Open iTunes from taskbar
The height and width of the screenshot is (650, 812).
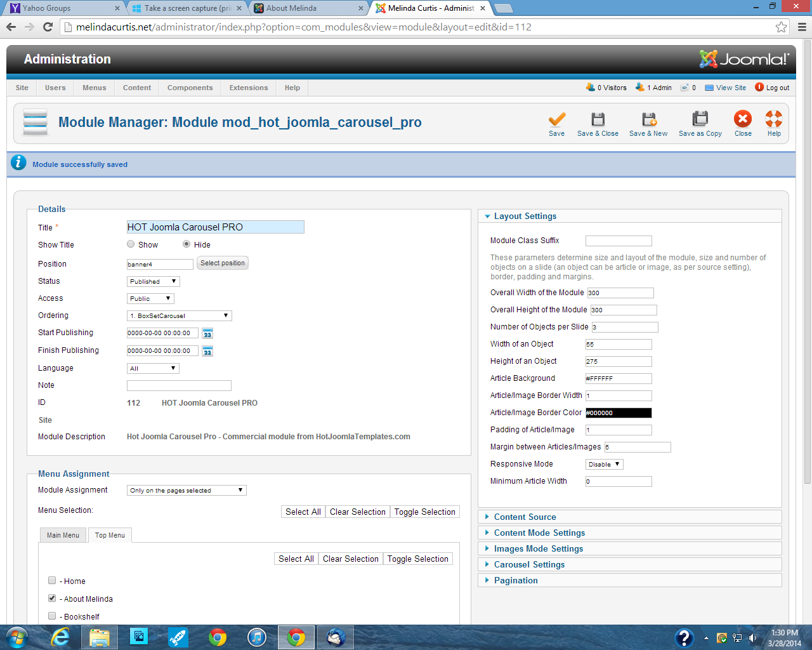(257, 637)
